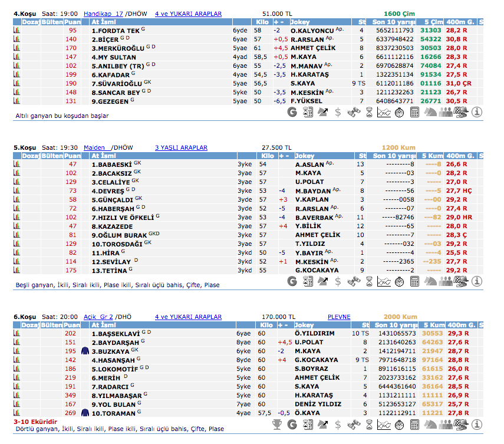Click the trophy icon under race 6

pyautogui.click(x=277, y=423)
